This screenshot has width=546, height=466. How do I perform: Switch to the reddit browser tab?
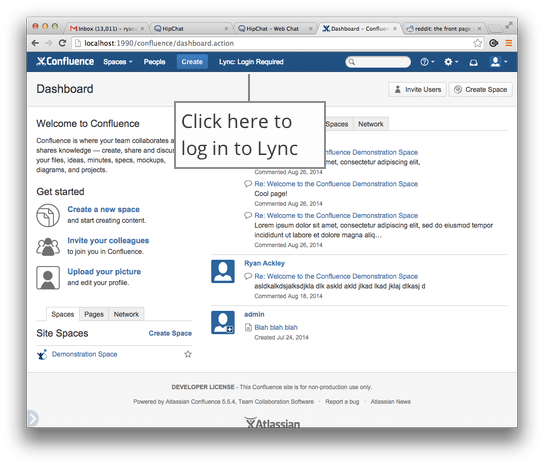pos(444,29)
